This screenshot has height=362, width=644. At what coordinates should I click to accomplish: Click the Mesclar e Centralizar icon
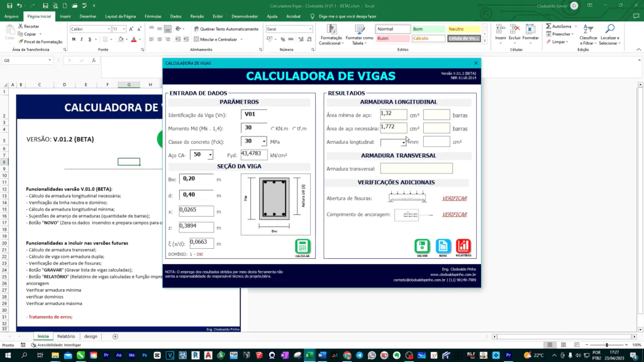tap(196, 40)
